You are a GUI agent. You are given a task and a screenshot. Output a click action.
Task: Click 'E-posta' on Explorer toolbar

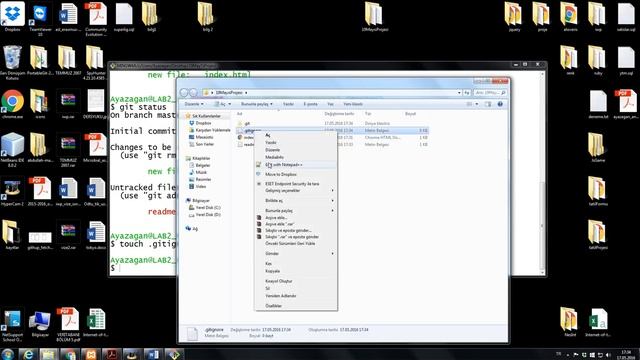310,104
